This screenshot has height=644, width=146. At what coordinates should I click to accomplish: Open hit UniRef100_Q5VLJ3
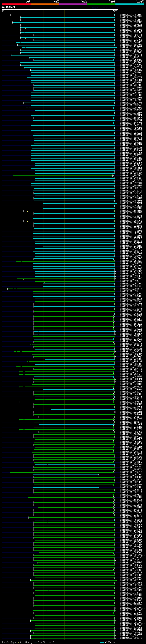click(x=131, y=374)
